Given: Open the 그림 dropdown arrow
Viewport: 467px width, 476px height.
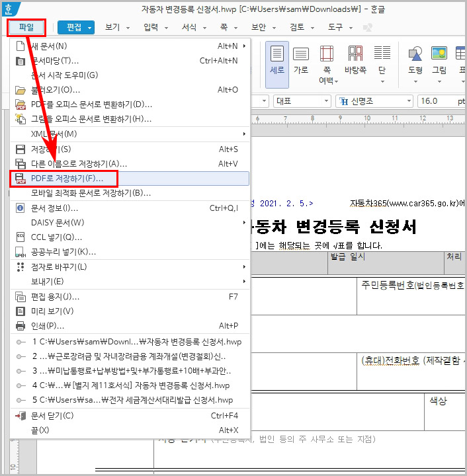Looking at the screenshot, I should (439, 82).
